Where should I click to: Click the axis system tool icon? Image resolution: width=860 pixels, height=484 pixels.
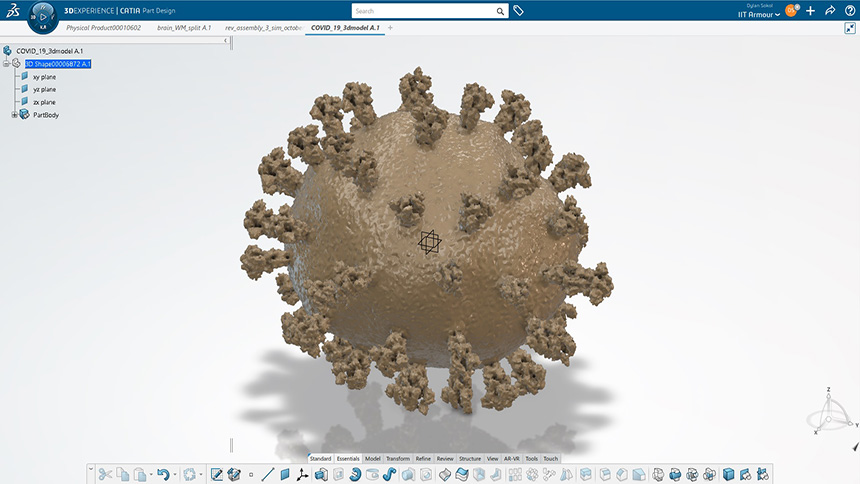coord(302,474)
